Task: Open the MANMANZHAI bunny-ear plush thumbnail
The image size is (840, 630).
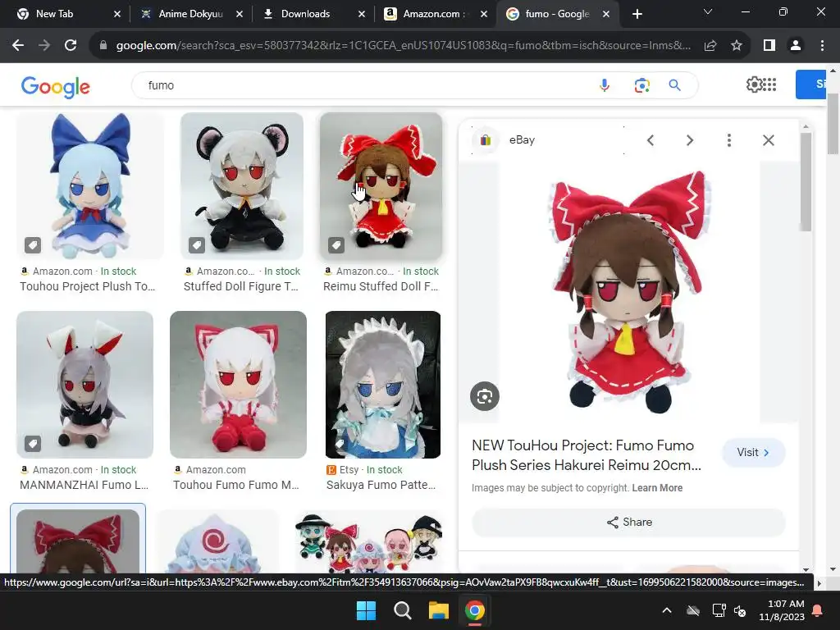Action: (84, 385)
